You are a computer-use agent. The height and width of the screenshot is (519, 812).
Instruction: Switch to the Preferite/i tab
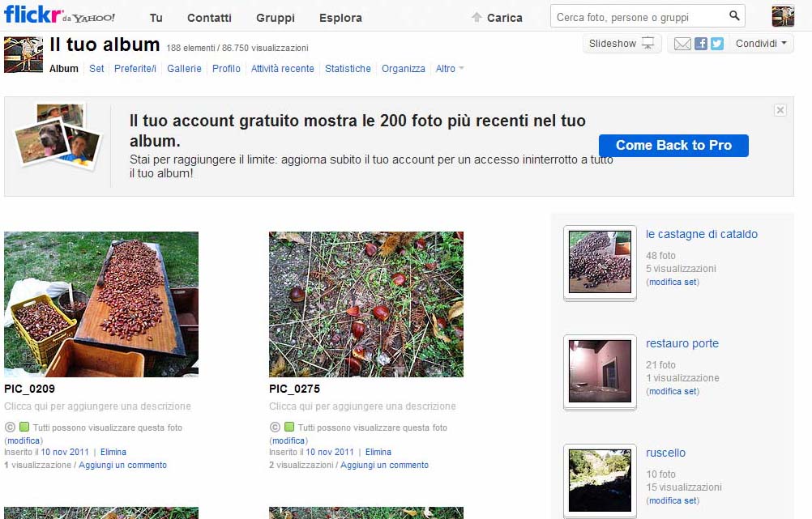point(135,69)
